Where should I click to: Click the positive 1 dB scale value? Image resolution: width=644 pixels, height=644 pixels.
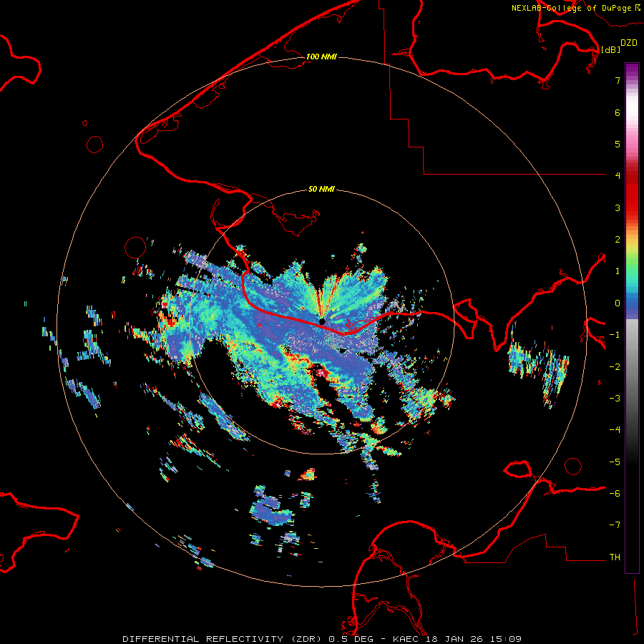click(x=618, y=271)
